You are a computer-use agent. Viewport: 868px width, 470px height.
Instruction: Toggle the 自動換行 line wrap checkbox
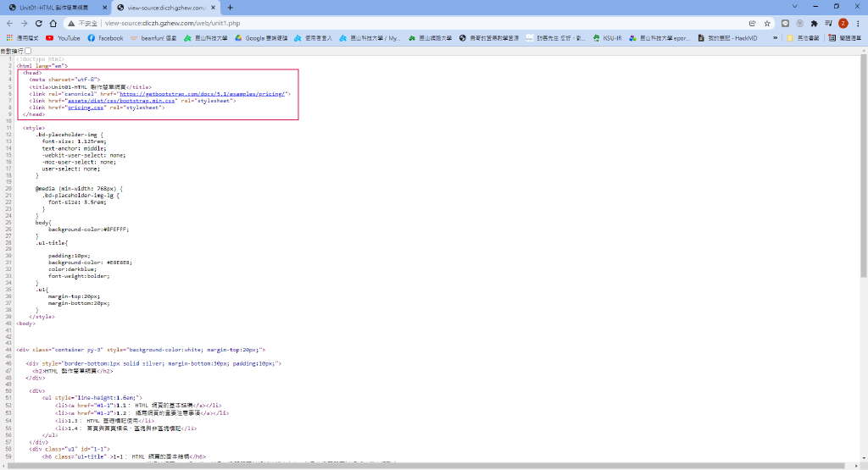28,51
